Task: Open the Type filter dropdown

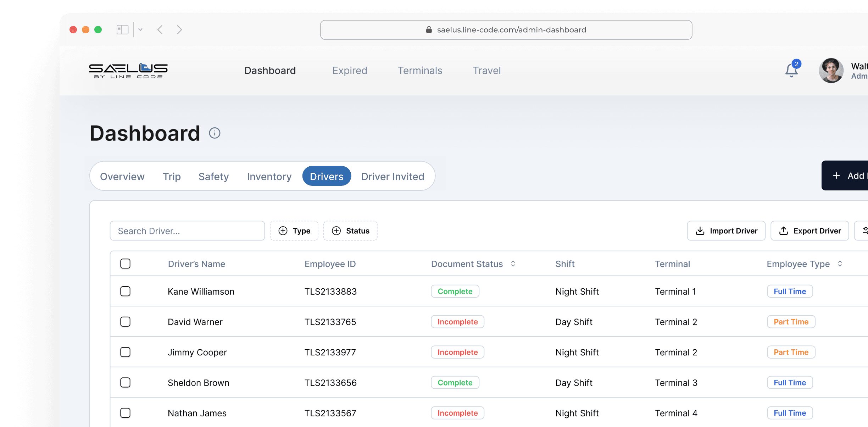Action: click(294, 231)
